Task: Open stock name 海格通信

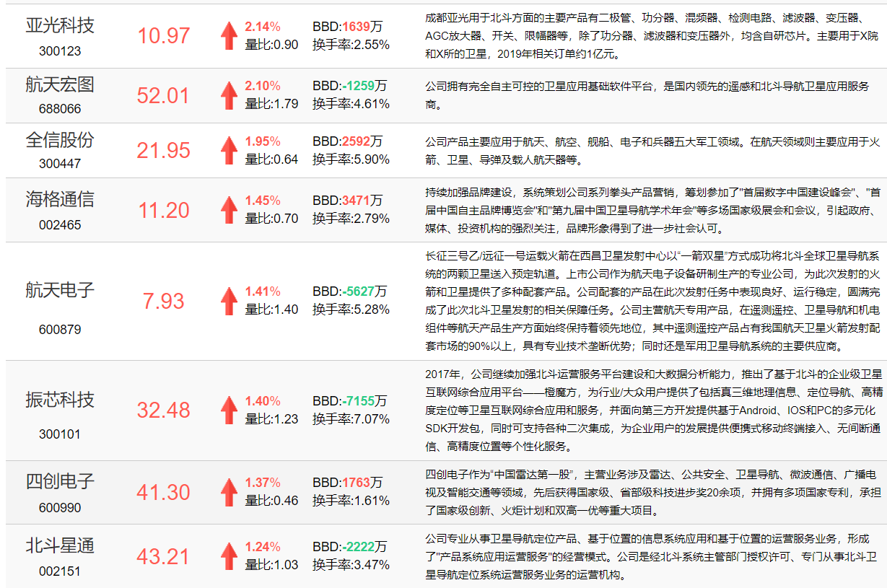Action: pyautogui.click(x=60, y=200)
